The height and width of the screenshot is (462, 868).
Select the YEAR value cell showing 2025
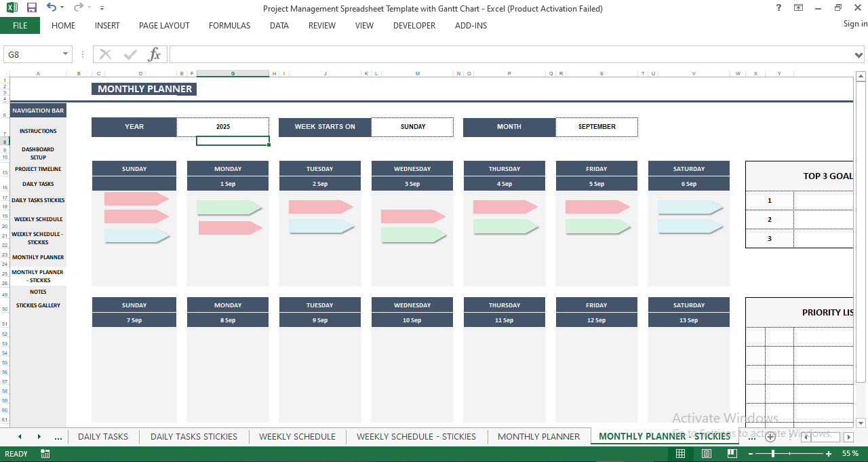(x=223, y=127)
